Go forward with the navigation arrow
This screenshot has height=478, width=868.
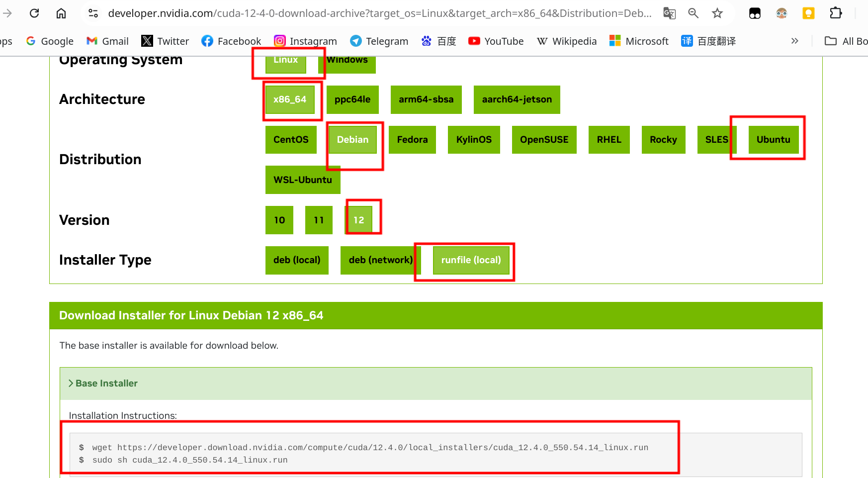(x=7, y=13)
